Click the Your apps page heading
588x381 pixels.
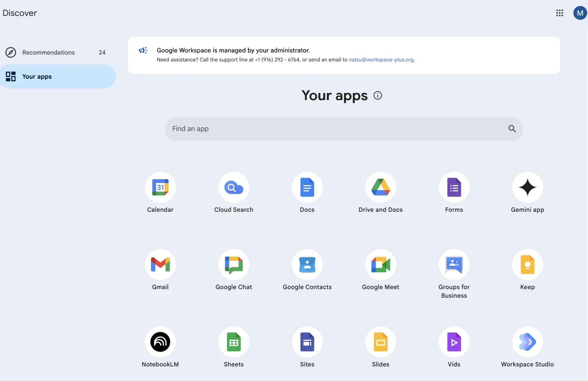point(334,96)
